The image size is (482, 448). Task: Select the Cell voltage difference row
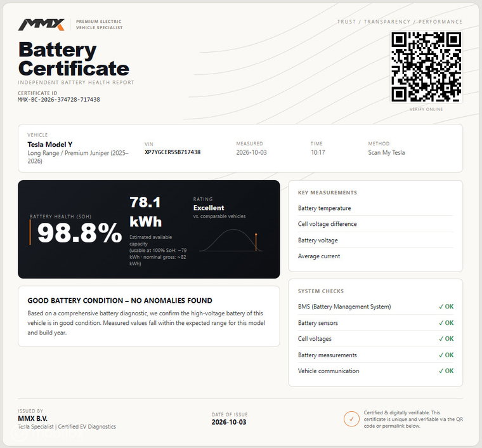click(x=375, y=224)
